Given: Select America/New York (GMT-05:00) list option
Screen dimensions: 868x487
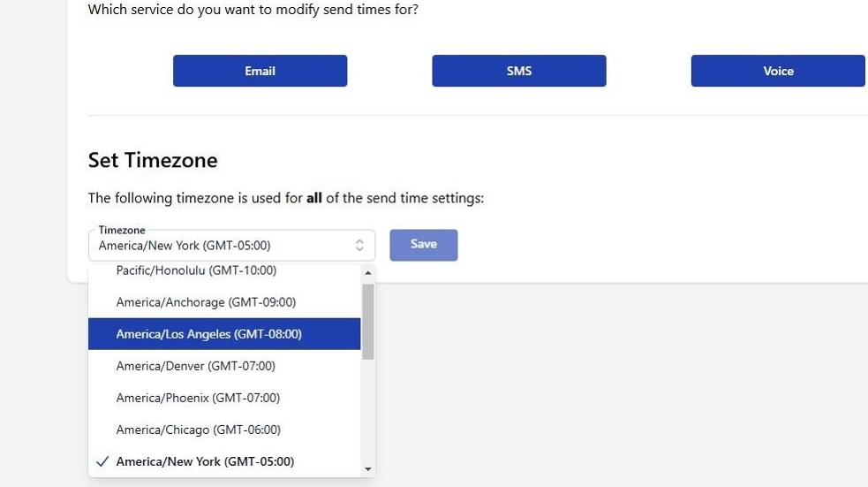Looking at the screenshot, I should pyautogui.click(x=205, y=461).
